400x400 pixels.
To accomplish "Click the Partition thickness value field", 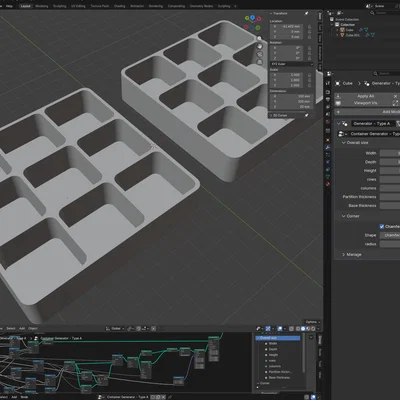I will (x=390, y=197).
